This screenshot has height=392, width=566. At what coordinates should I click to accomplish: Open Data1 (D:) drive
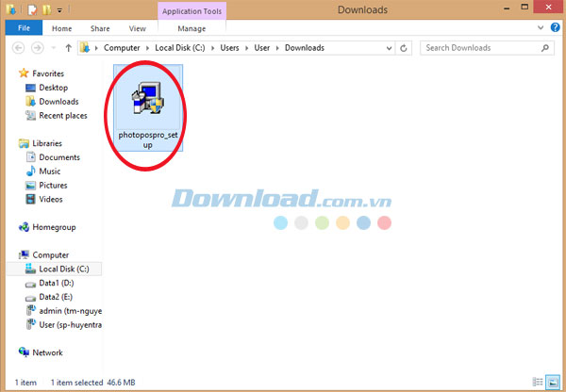[57, 283]
